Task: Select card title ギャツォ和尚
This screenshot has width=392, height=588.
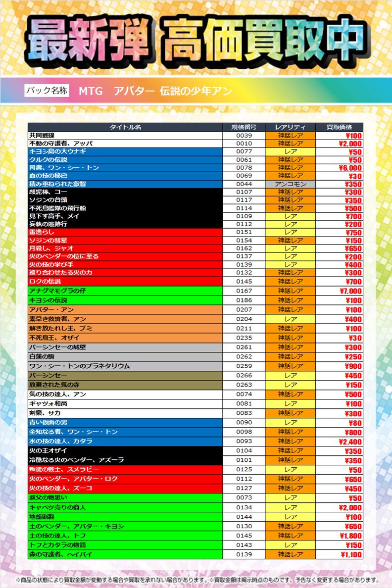Action: click(49, 403)
